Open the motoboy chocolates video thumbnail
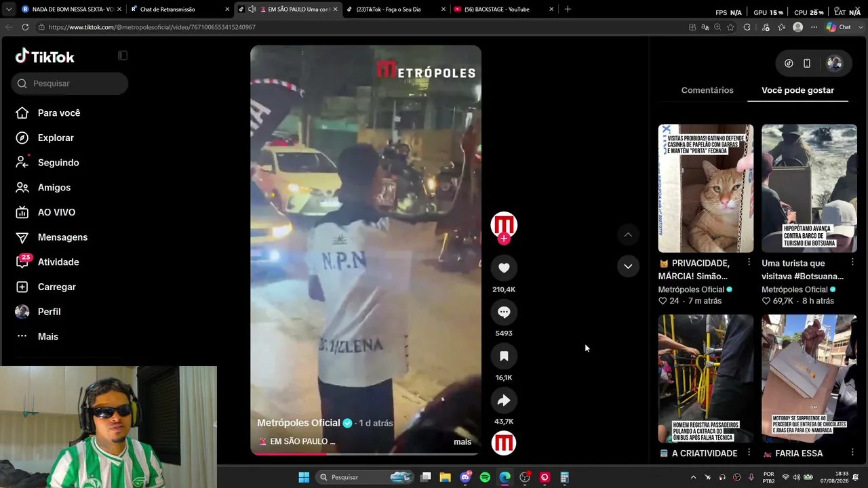This screenshot has height=488, width=868. (809, 378)
